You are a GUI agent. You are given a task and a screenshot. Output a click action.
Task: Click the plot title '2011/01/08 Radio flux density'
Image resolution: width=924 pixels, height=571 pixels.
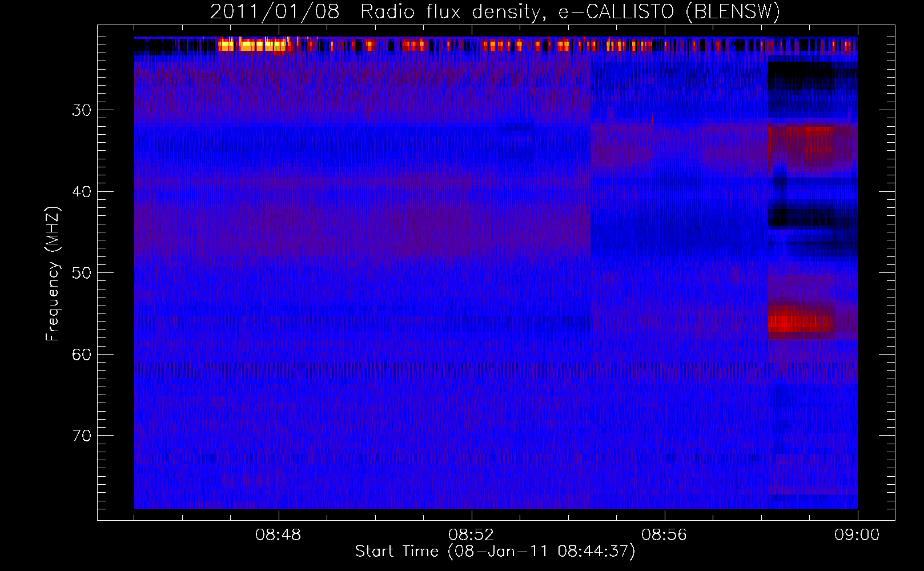click(495, 12)
